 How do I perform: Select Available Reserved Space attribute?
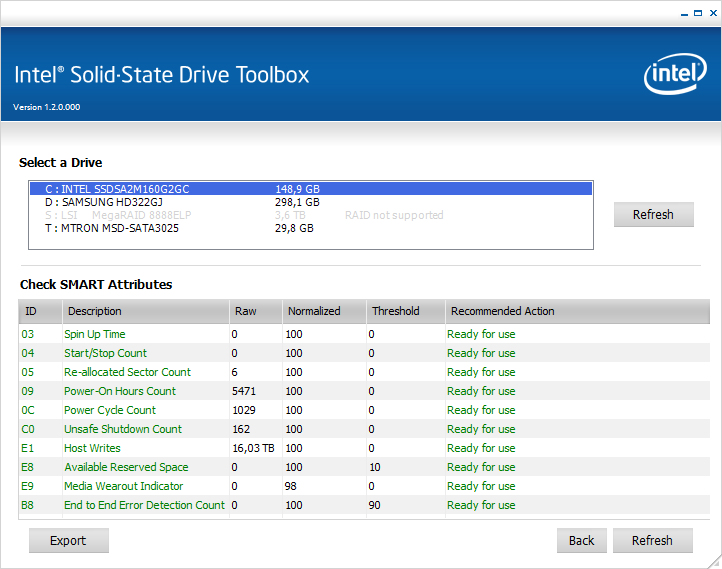pos(364,467)
